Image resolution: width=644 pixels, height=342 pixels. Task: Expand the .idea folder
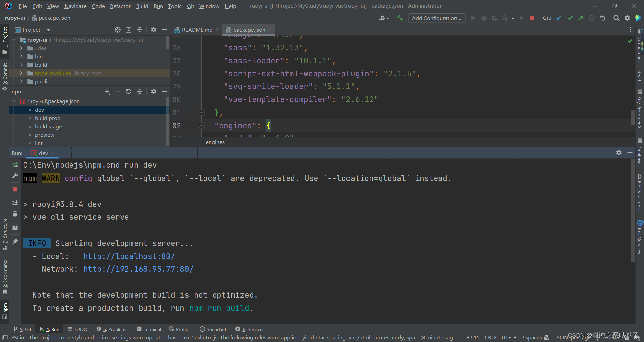22,48
